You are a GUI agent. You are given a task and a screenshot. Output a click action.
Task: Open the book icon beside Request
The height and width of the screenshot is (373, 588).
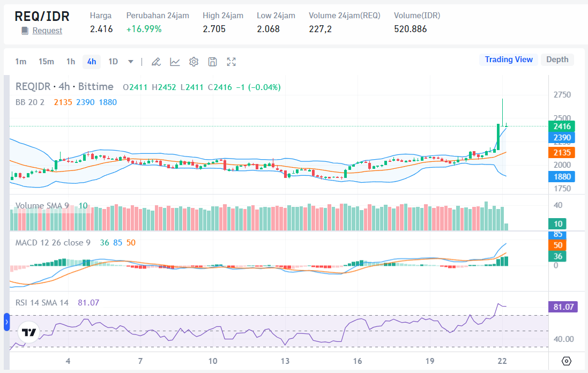pos(25,31)
